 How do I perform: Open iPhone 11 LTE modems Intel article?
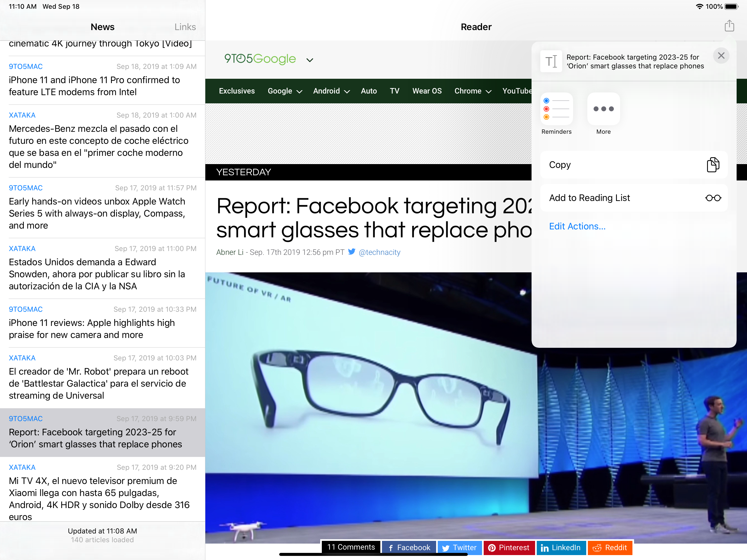tap(103, 80)
